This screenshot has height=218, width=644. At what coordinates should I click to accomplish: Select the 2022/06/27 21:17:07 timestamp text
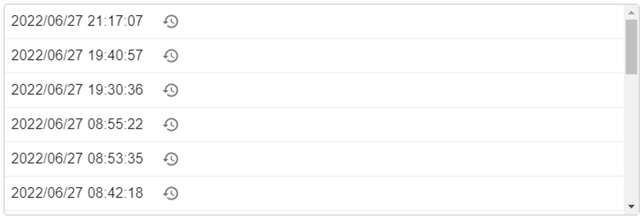click(x=77, y=21)
